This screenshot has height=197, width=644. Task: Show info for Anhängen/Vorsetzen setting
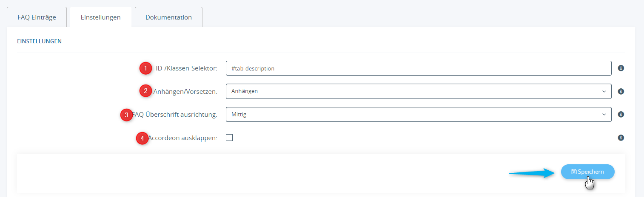(621, 91)
